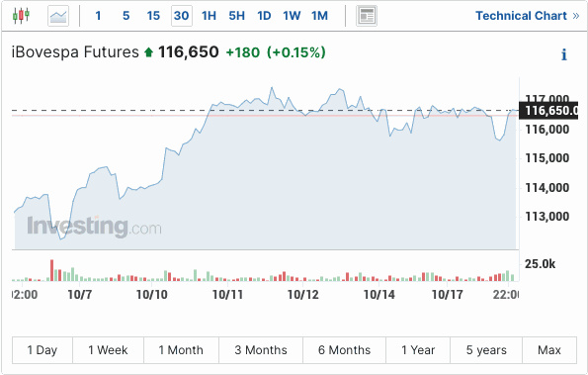The width and height of the screenshot is (588, 375).
Task: Show the Max range
Action: (549, 350)
